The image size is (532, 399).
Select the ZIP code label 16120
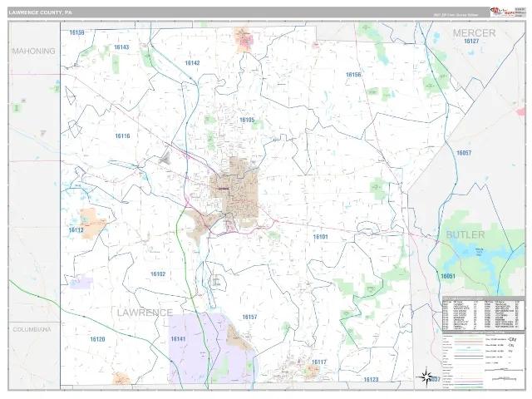pos(97,339)
